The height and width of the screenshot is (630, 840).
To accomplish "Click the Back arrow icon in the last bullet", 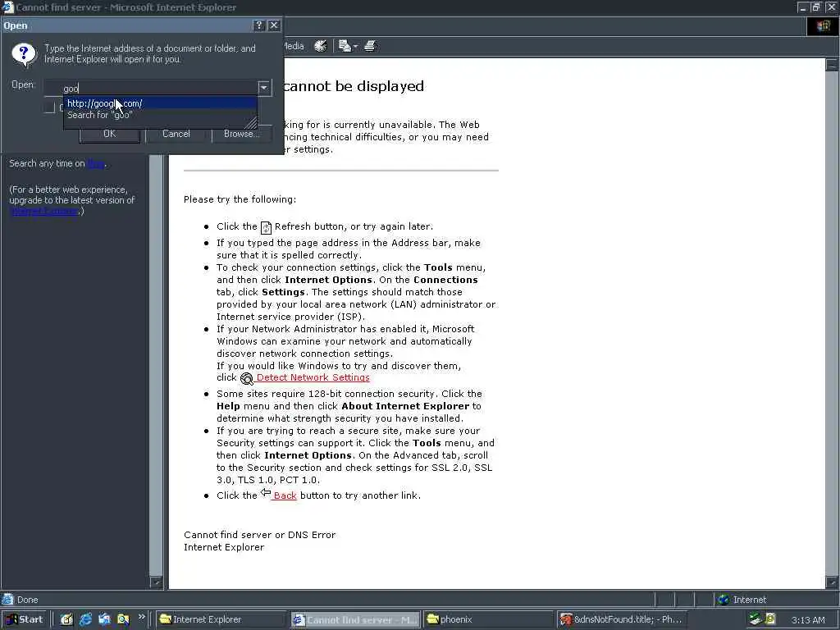I will [266, 492].
